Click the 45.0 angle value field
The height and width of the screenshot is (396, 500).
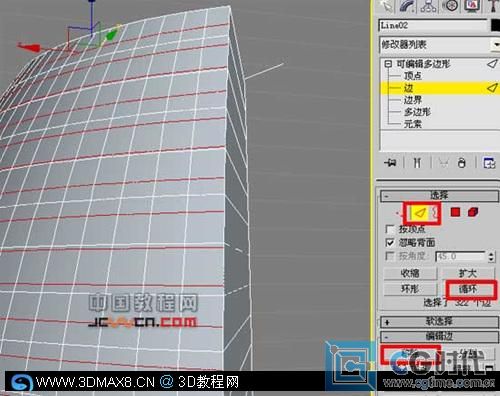(x=461, y=256)
